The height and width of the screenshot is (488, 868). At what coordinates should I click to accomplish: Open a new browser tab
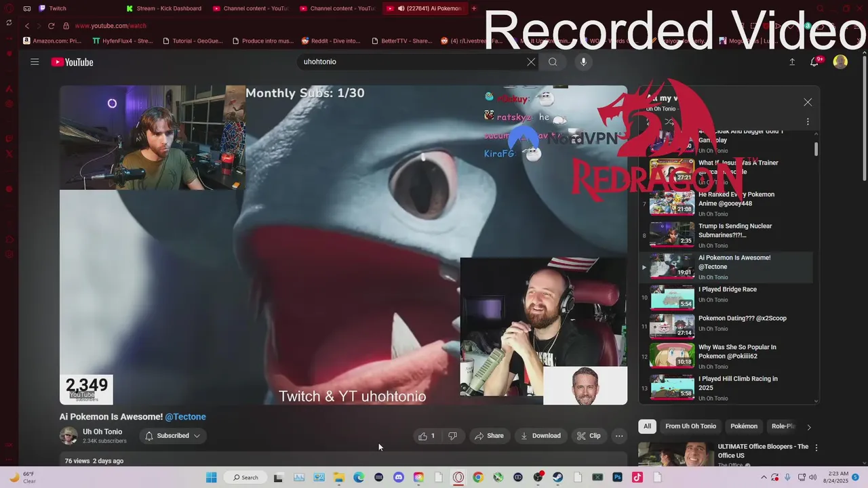point(473,8)
